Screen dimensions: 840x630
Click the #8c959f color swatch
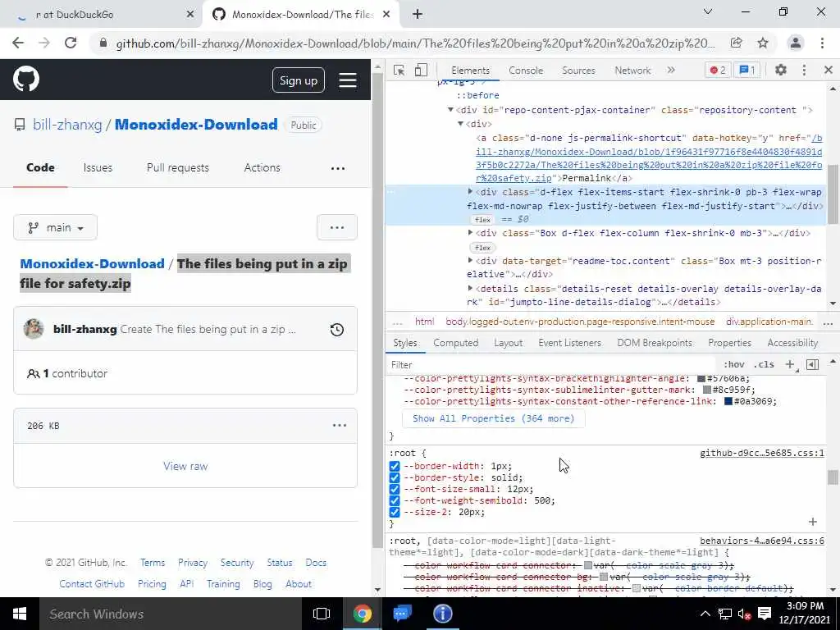click(706, 390)
